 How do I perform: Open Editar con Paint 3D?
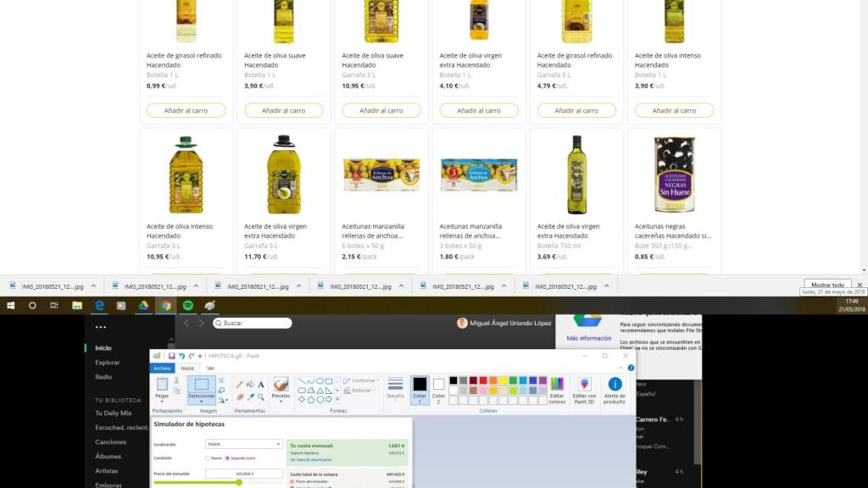click(584, 389)
